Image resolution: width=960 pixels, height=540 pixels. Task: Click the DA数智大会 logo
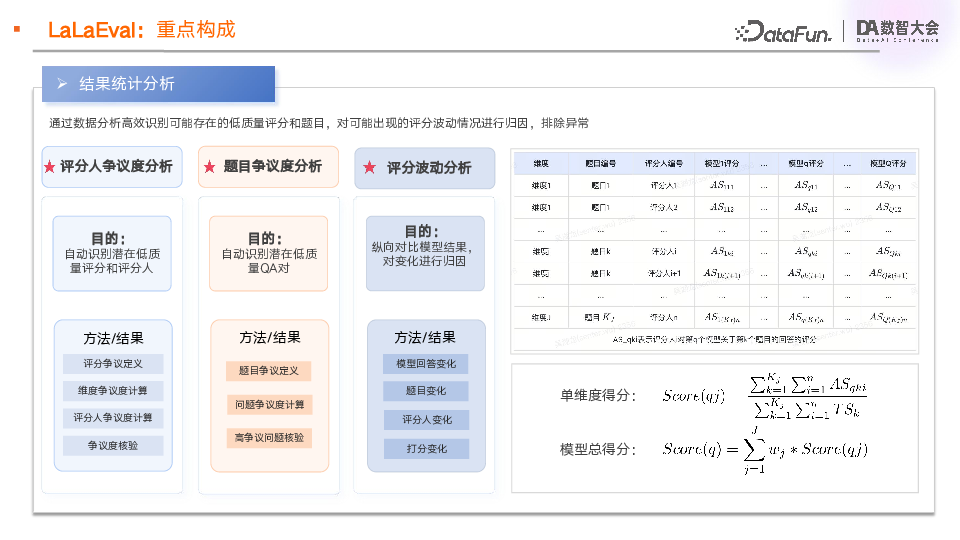click(897, 31)
